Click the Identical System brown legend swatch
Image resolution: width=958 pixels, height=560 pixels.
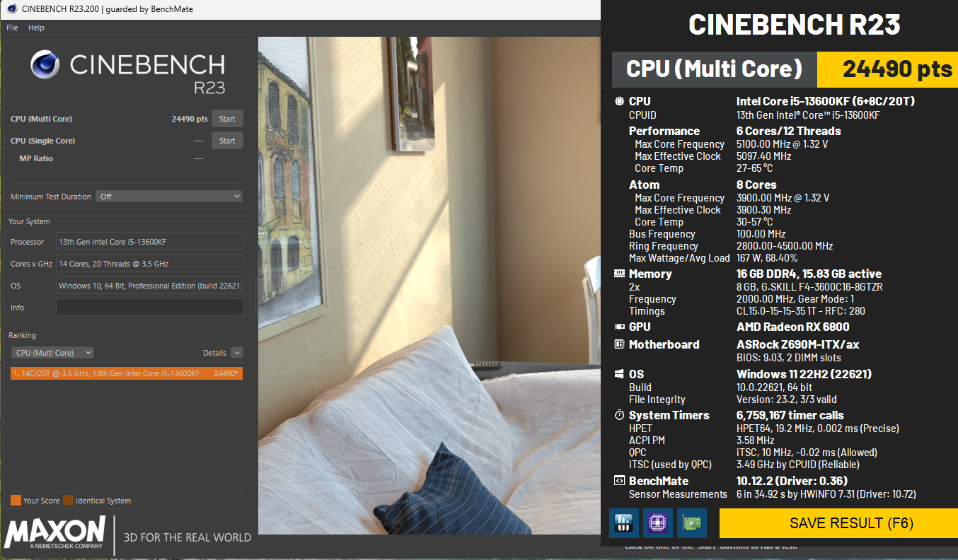tap(68, 501)
